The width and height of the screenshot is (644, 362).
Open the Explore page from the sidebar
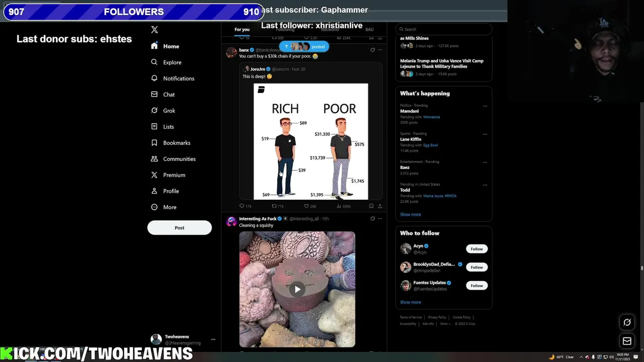166,62
